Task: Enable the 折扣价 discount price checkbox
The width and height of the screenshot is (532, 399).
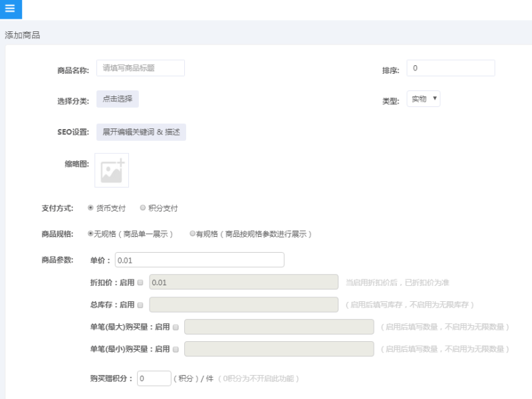Action: [140, 283]
